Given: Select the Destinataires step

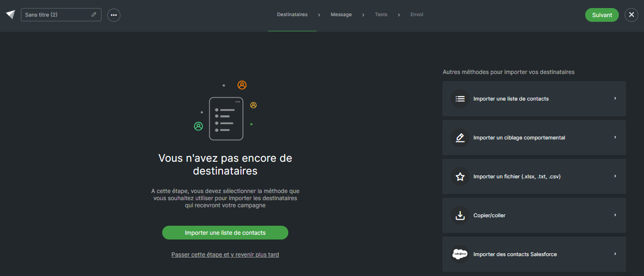Looking at the screenshot, I should click(292, 14).
